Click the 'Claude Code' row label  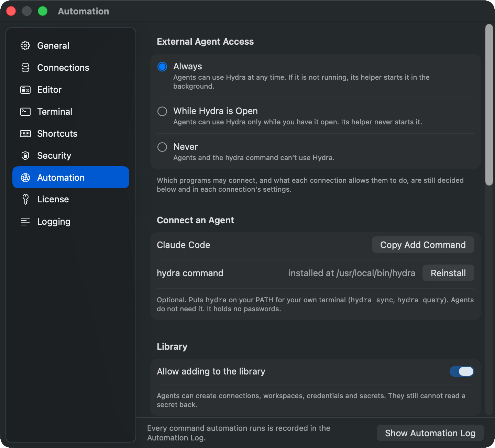(184, 245)
